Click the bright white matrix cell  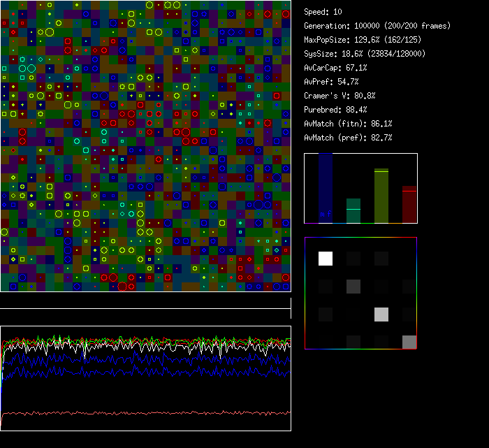tap(326, 259)
